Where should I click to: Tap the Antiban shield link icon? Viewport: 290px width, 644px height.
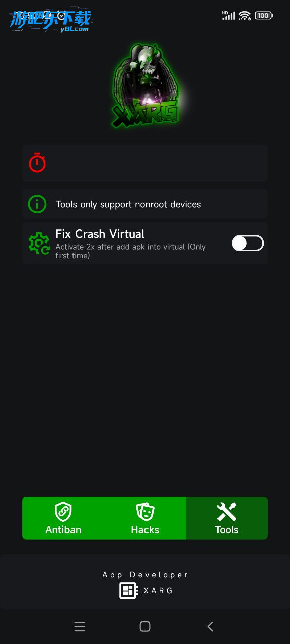tap(63, 512)
